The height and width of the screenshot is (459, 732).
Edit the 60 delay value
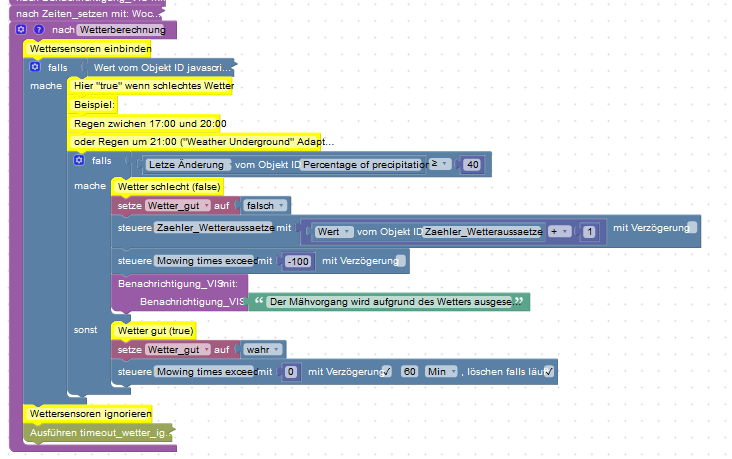409,372
